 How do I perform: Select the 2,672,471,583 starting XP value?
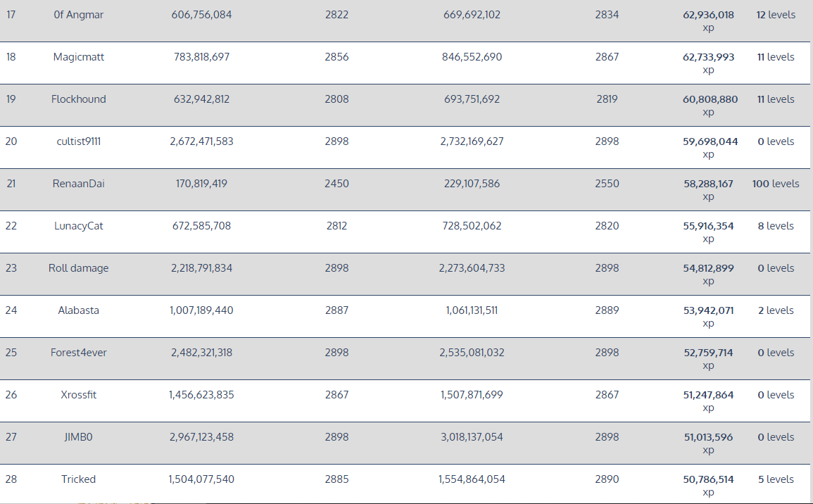pyautogui.click(x=201, y=141)
